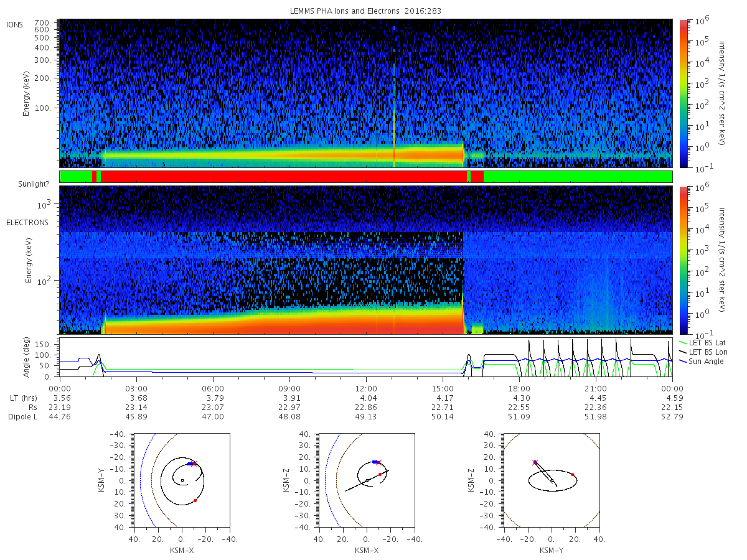Click the Dipole L row label
Screen dimensions: 747x560
pyautogui.click(x=22, y=417)
